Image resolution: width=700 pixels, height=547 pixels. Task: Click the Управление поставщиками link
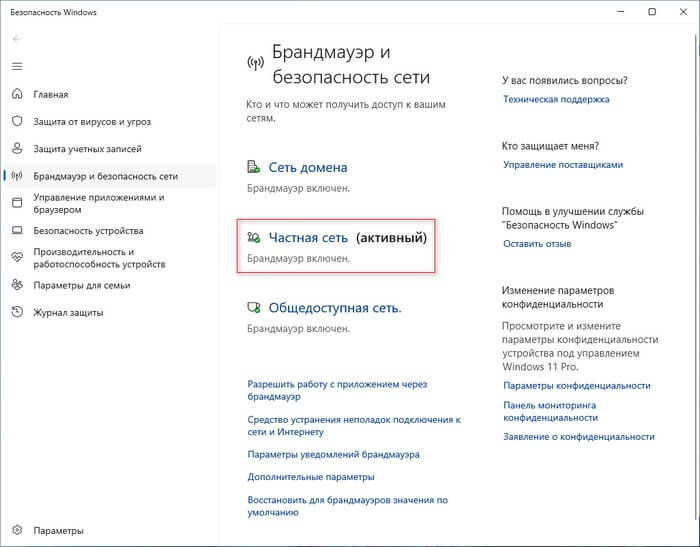pos(563,164)
